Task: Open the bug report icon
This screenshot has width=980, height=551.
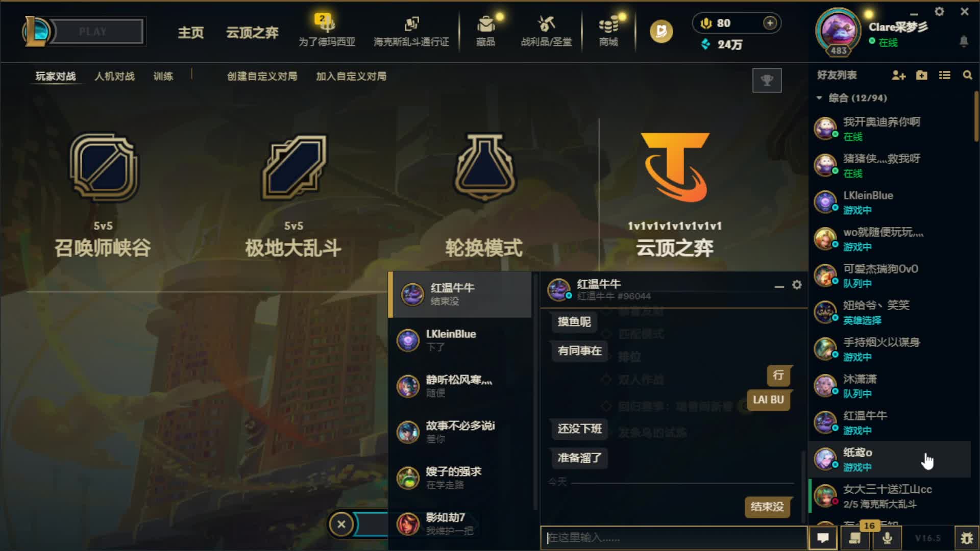Action: [x=966, y=538]
